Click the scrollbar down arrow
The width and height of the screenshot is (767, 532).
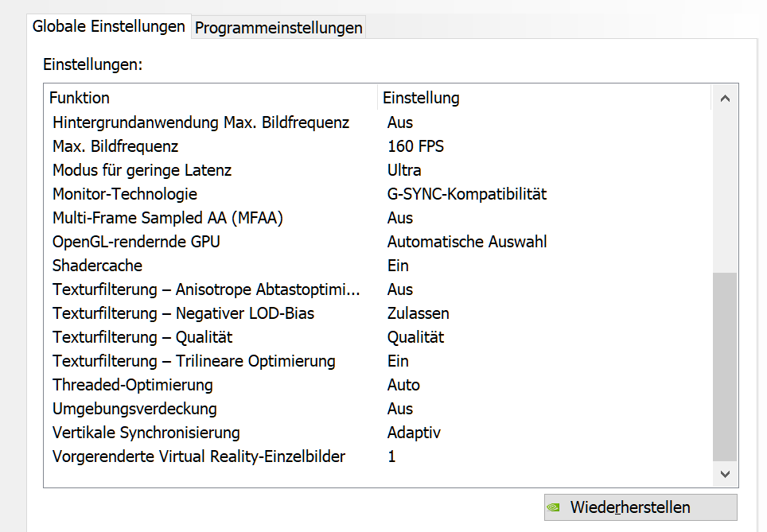pos(726,474)
